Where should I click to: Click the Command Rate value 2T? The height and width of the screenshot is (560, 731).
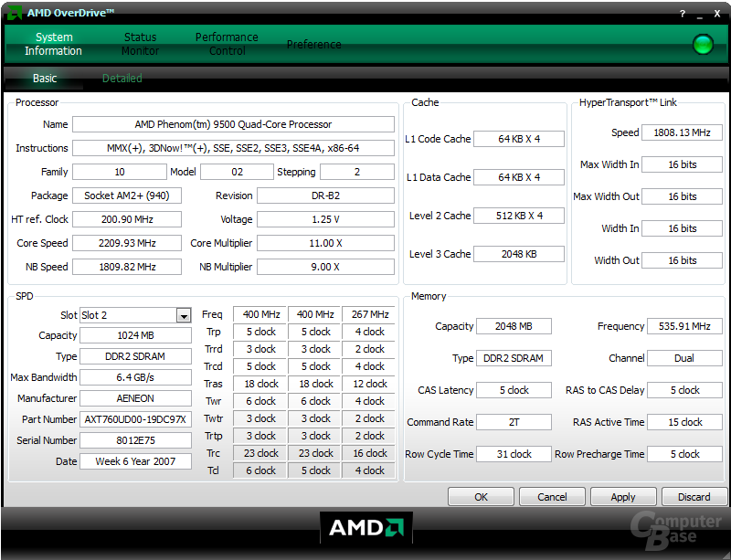coord(514,422)
